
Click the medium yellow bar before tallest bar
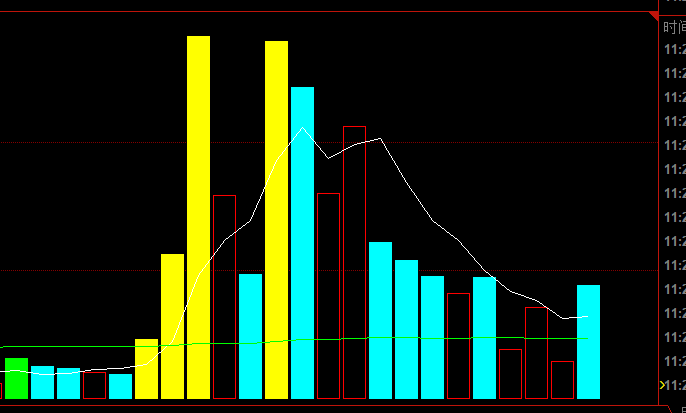[173, 325]
